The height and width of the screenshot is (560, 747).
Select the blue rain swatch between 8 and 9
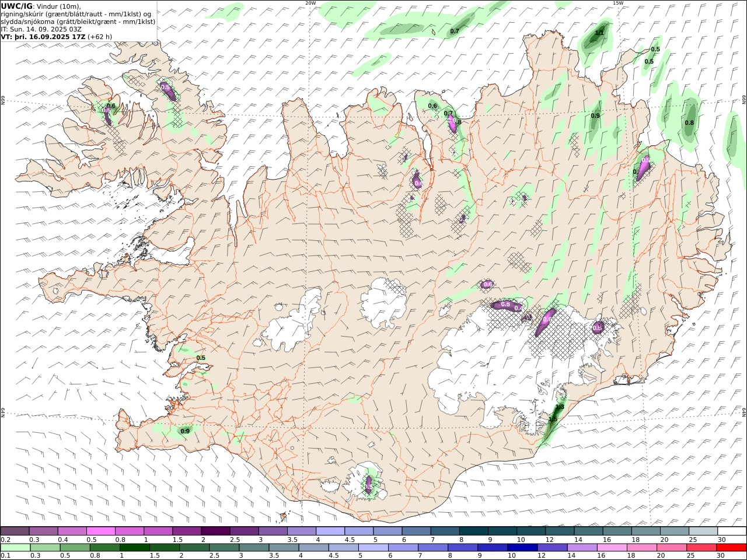point(463,548)
